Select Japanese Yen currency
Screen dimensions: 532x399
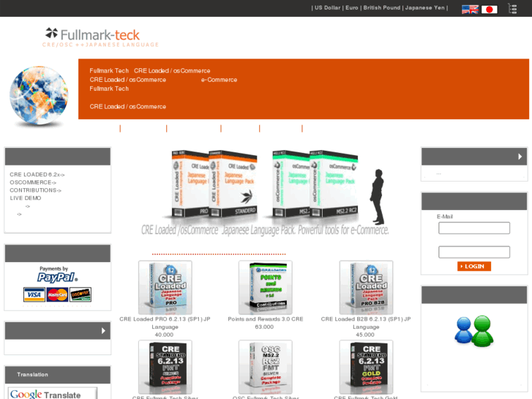tap(424, 8)
